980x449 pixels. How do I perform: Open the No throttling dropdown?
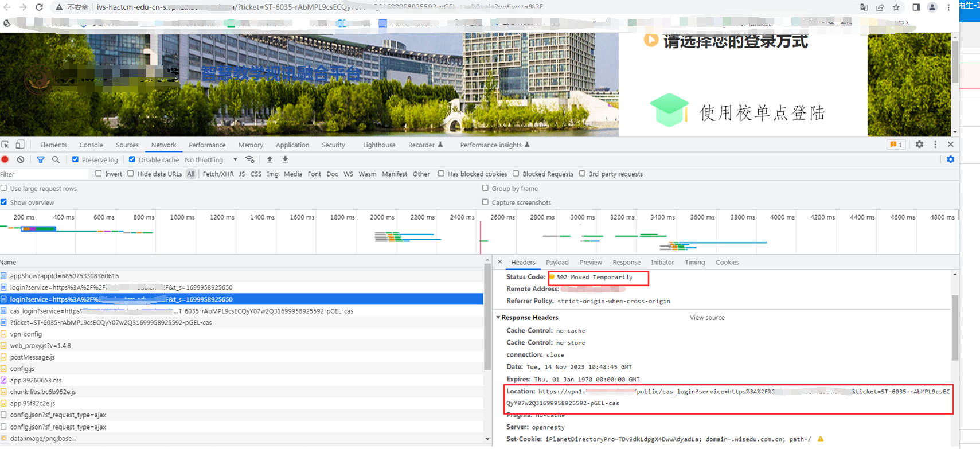coord(210,160)
